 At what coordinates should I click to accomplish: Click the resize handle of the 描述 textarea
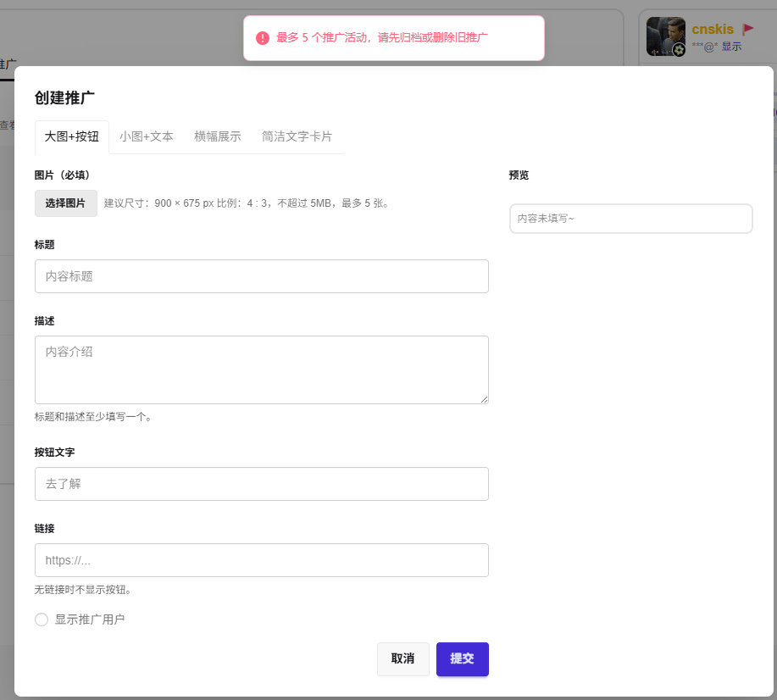[x=484, y=399]
